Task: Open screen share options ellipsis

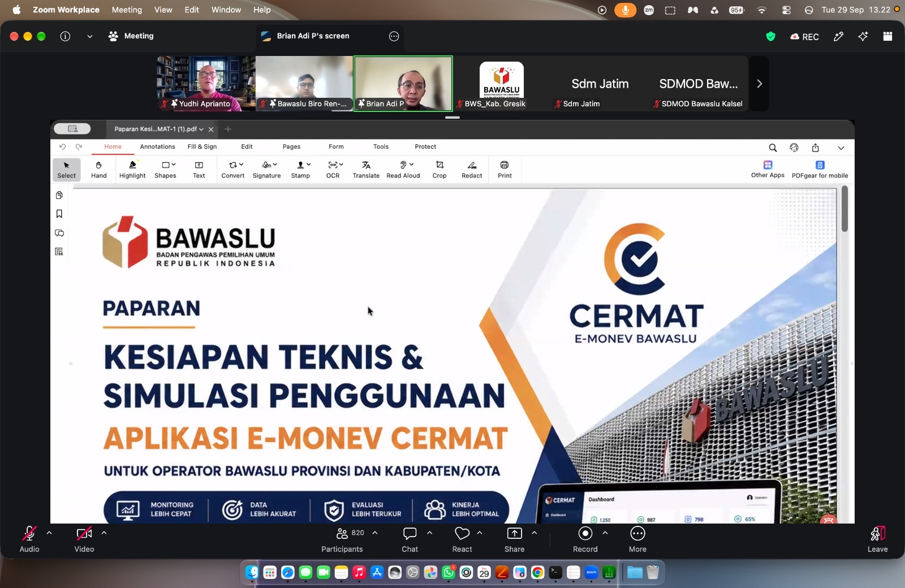Action: point(394,36)
